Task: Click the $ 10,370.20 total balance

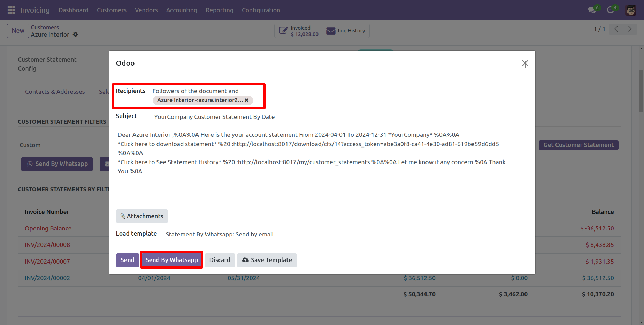Action: pyautogui.click(x=598, y=294)
